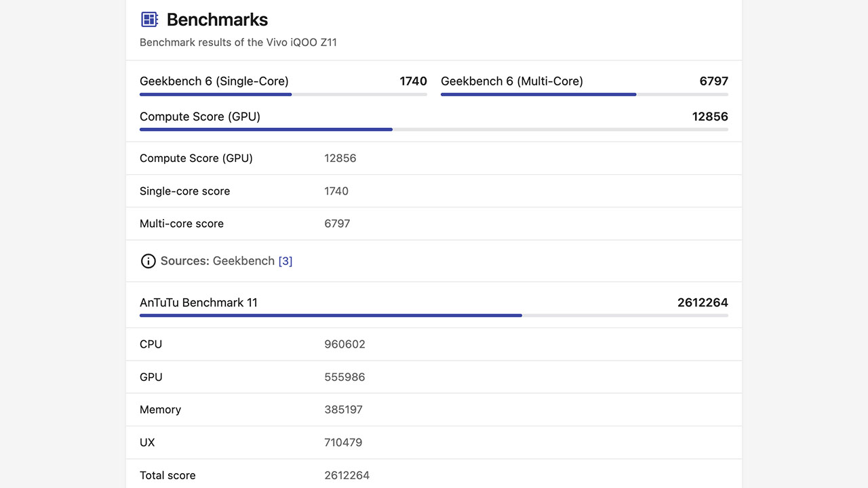Click the Geekbench 6 Single-Core progress bar
Viewport: 868px width, 488px height.
[283, 94]
